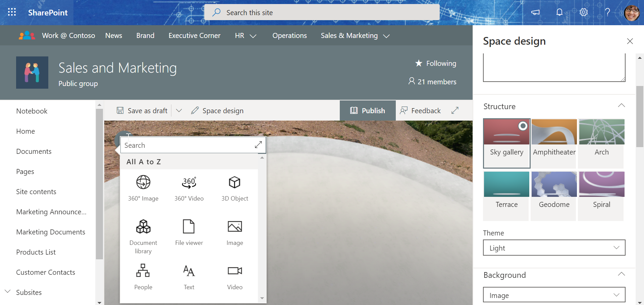Insert a 360° Image web part

(x=143, y=188)
